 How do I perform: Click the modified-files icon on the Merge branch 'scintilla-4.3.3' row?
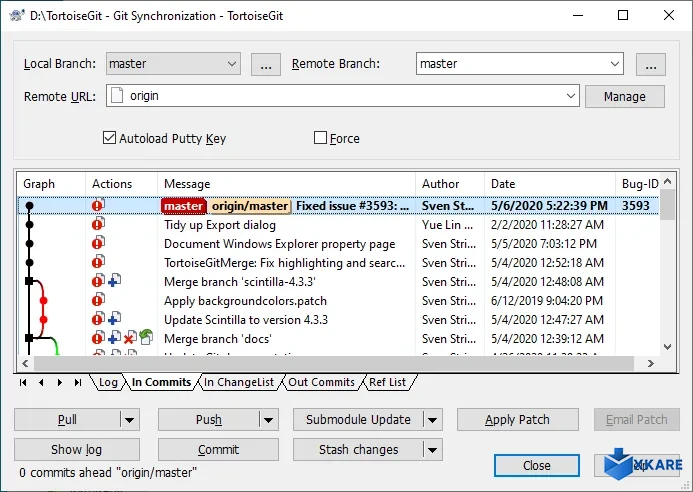coord(98,281)
